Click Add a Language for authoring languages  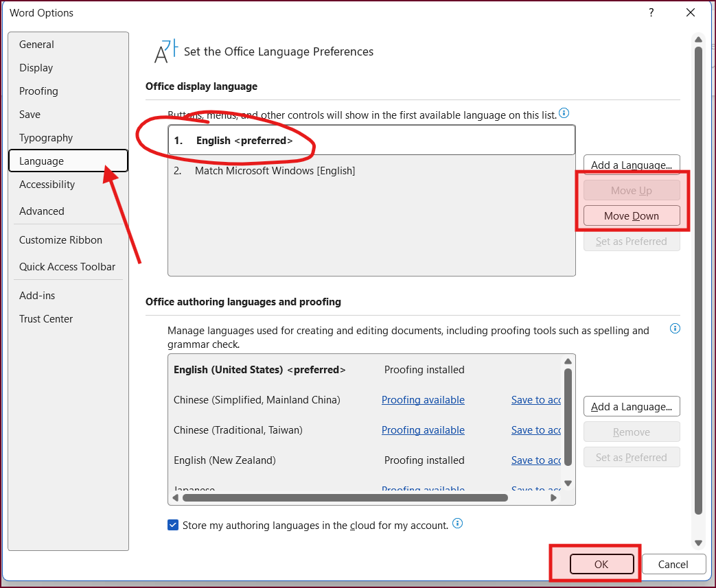click(632, 406)
